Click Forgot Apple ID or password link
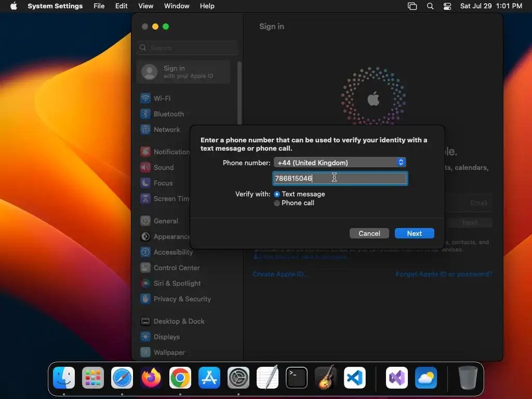Screen dimensions: 532x399 click(x=444, y=274)
